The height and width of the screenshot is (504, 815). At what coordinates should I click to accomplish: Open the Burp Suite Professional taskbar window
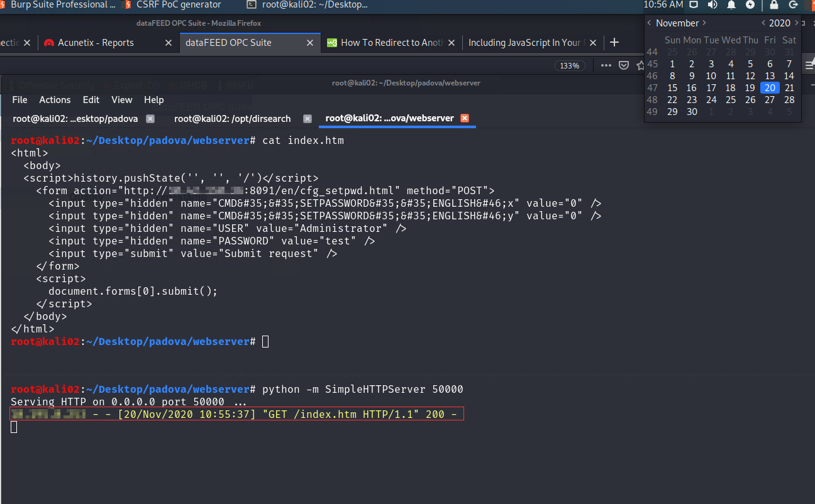point(58,5)
